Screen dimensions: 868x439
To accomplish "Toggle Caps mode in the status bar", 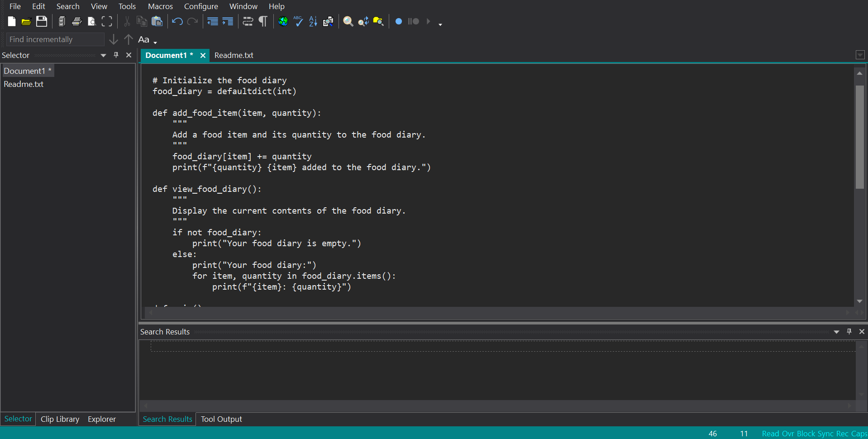I will pyautogui.click(x=858, y=434).
